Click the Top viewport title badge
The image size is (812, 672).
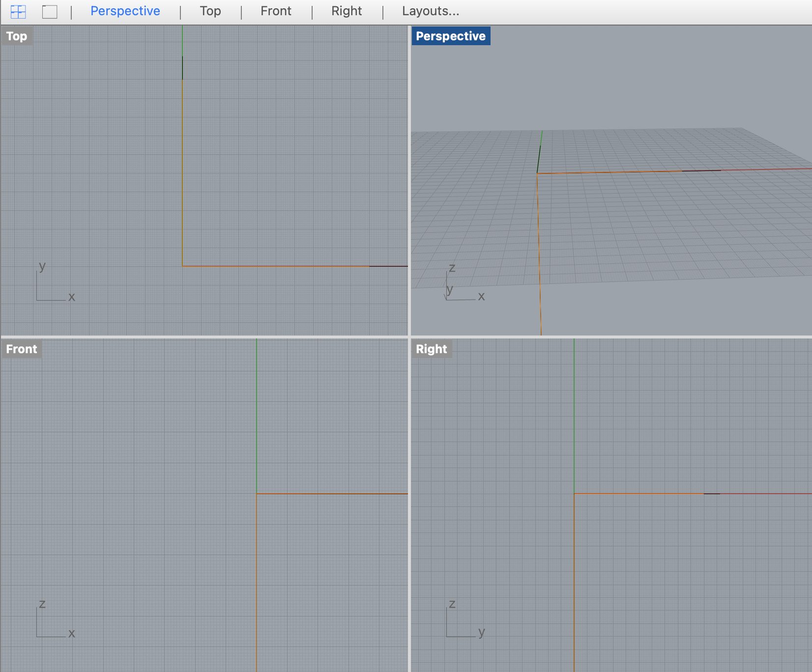16,35
